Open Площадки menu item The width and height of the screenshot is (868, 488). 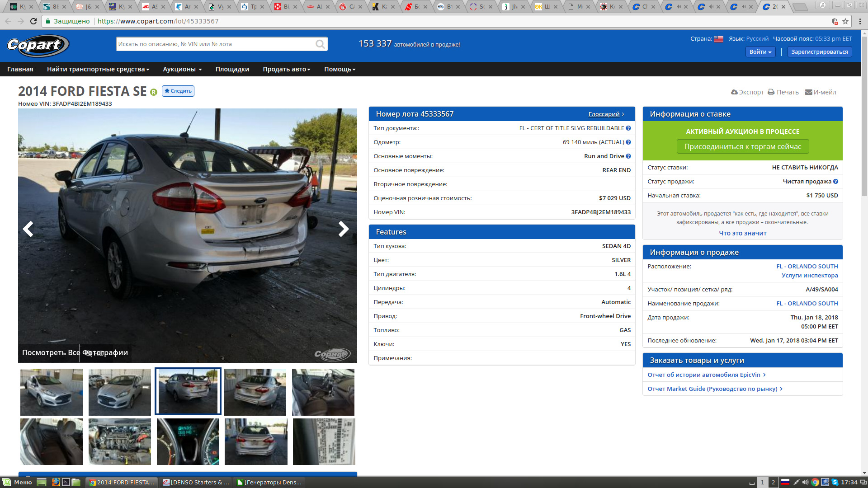pos(232,69)
